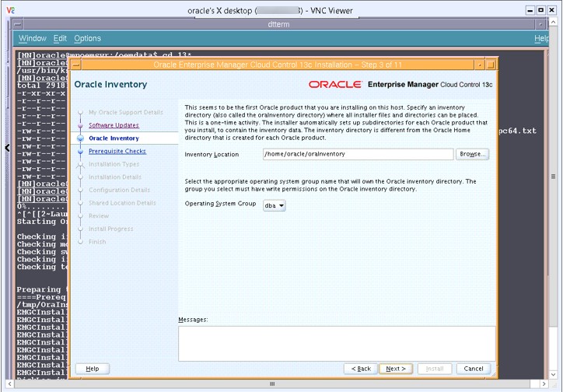Viewport: 563px width, 392px height.
Task: Minimize the installer dialog window
Action: click(x=480, y=65)
